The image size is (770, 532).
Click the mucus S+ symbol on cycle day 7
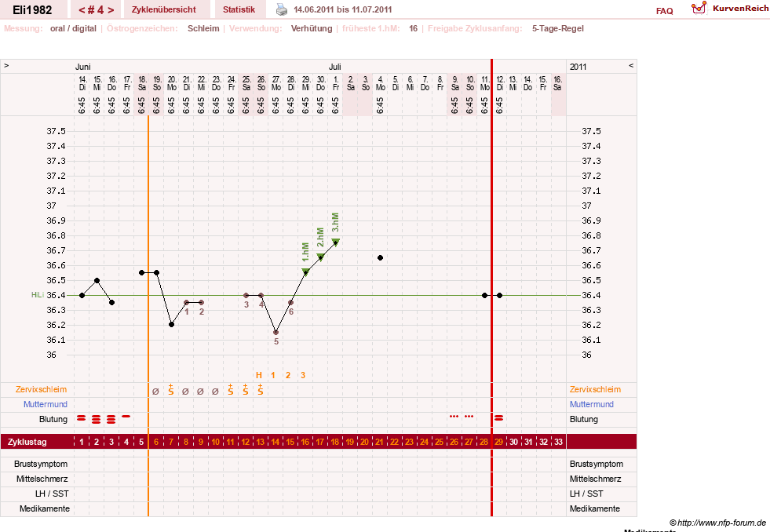(170, 390)
